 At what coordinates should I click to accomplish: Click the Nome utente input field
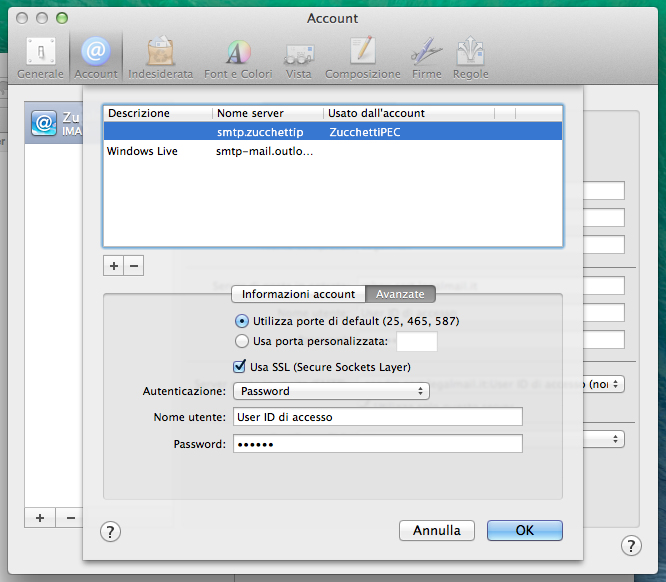click(378, 417)
